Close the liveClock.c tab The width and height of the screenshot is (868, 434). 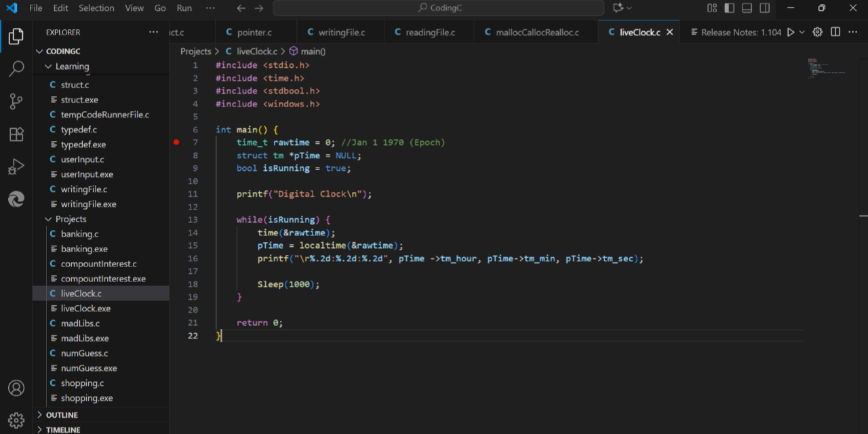(670, 32)
